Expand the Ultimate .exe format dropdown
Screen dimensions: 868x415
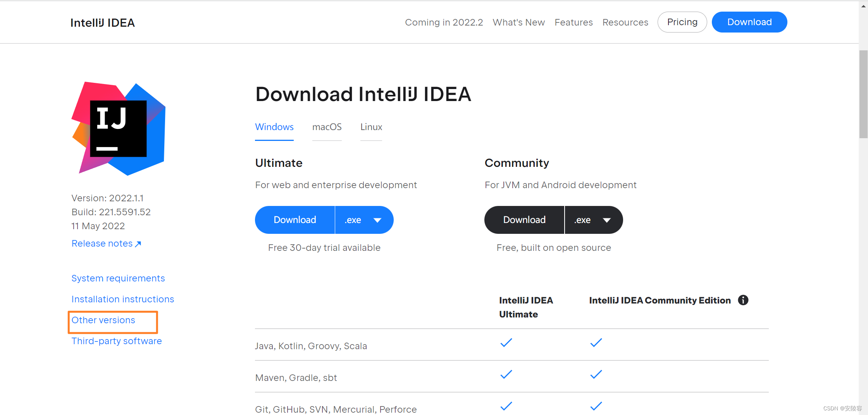click(x=364, y=220)
